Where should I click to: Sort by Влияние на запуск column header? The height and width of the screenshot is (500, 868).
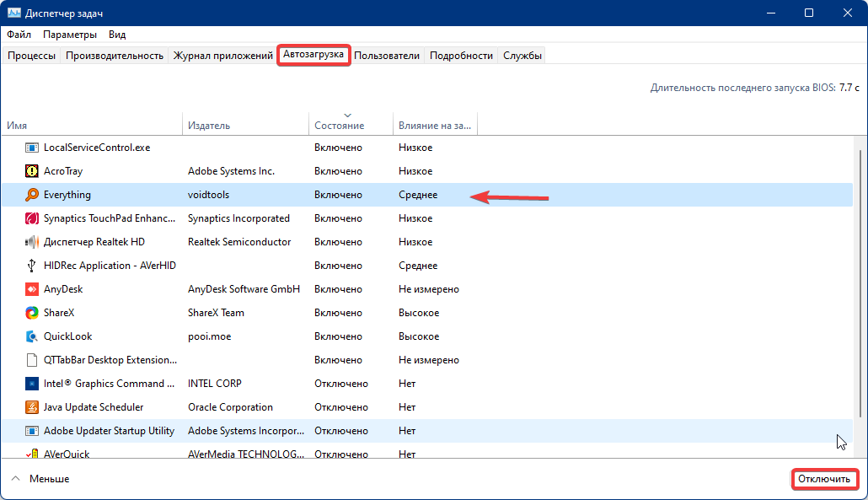pyautogui.click(x=435, y=125)
